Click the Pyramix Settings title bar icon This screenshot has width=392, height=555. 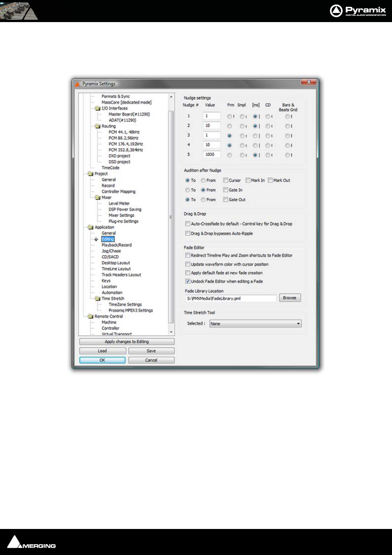pos(77,84)
